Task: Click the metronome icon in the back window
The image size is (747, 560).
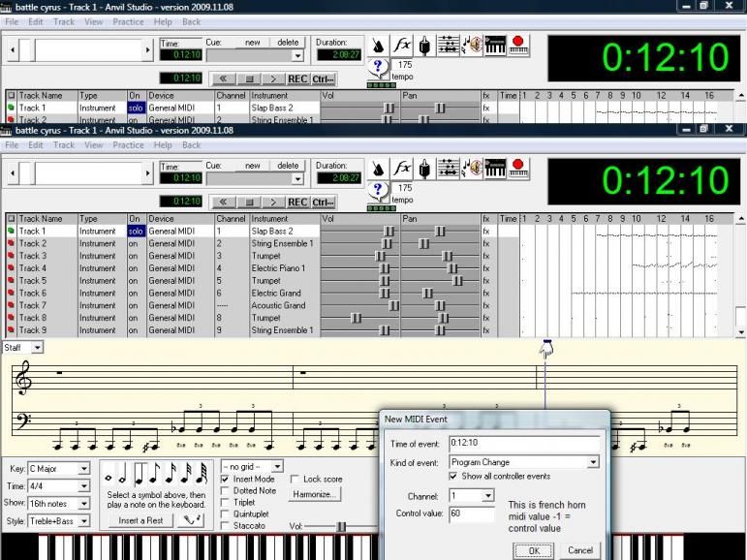Action: coord(378,46)
